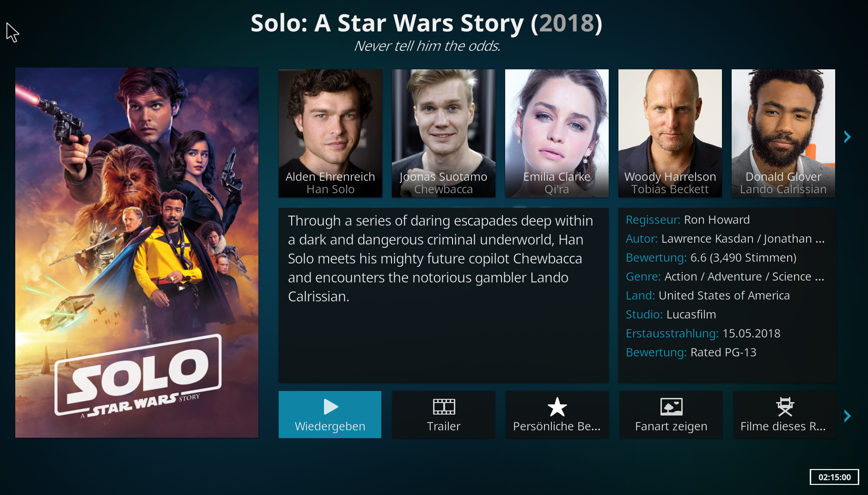Click the Regisseur Ron Howard entry
868x495 pixels.
click(x=687, y=220)
